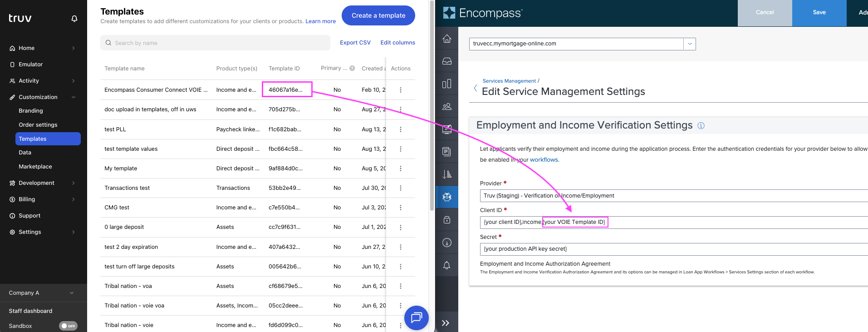Click the notification bell in Truv sidebar

tap(74, 19)
